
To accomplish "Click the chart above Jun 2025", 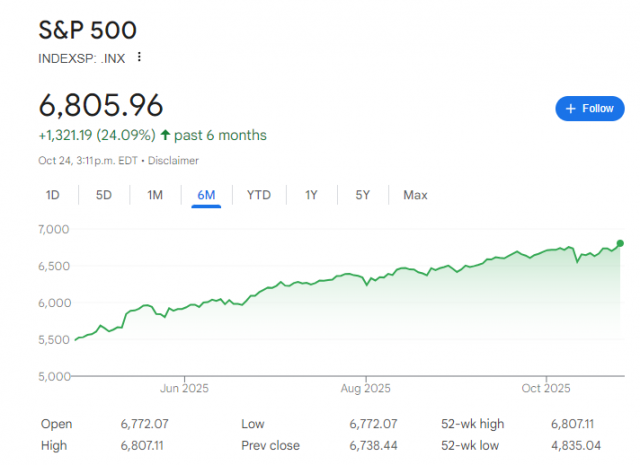I will (x=184, y=304).
